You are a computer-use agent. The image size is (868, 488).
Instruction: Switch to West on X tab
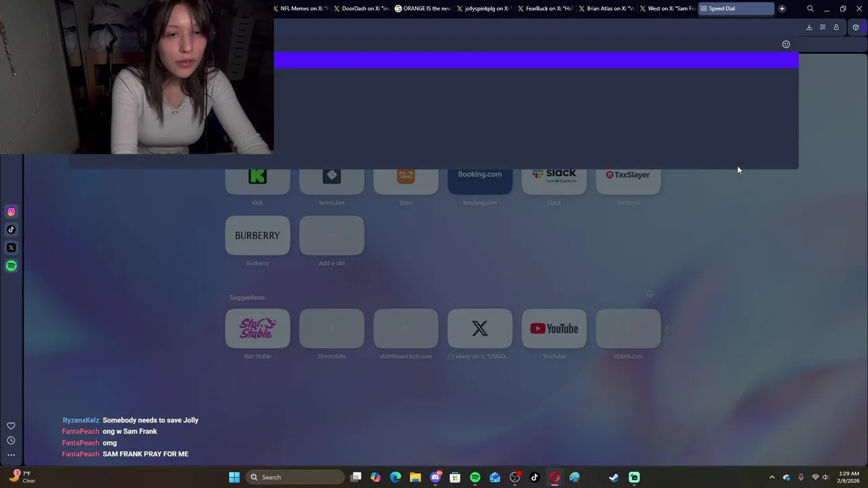(x=667, y=9)
